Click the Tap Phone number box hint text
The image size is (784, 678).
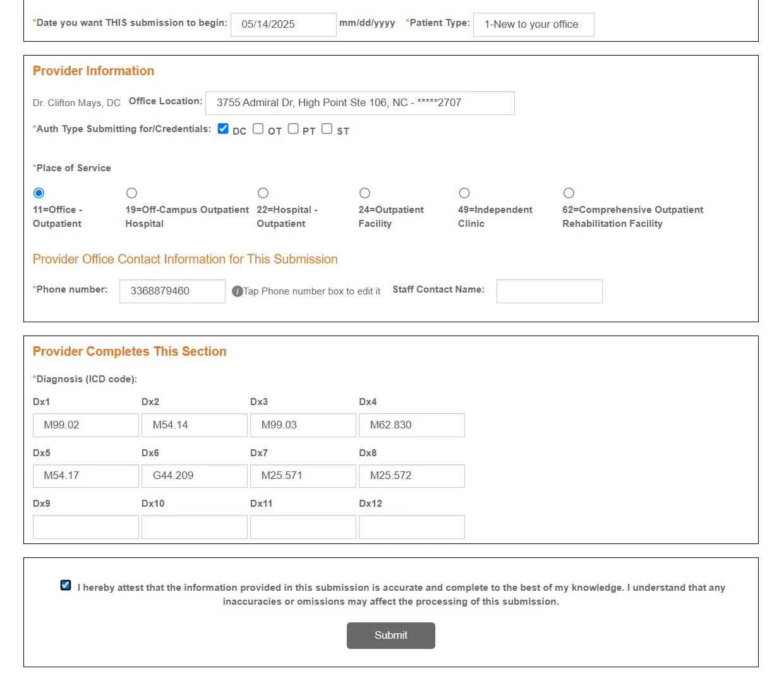tap(312, 291)
